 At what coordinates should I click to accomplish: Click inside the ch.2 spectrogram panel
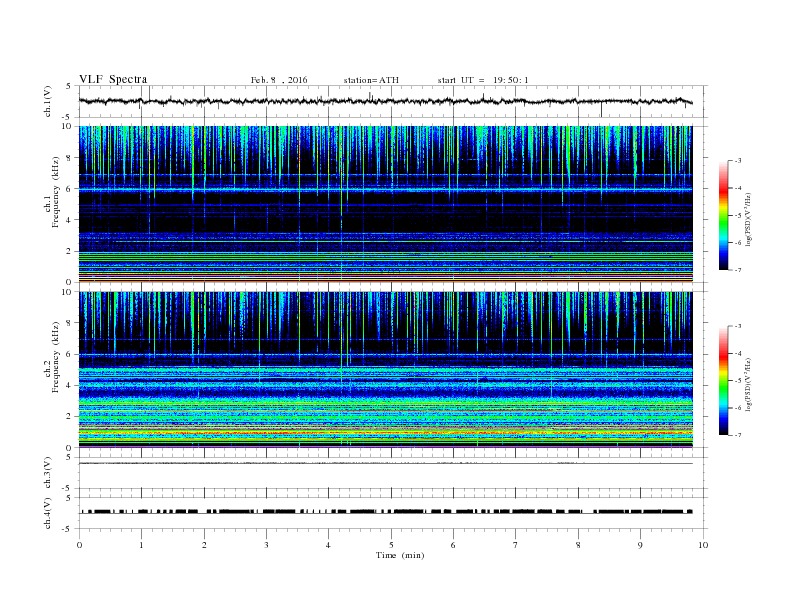coord(385,369)
